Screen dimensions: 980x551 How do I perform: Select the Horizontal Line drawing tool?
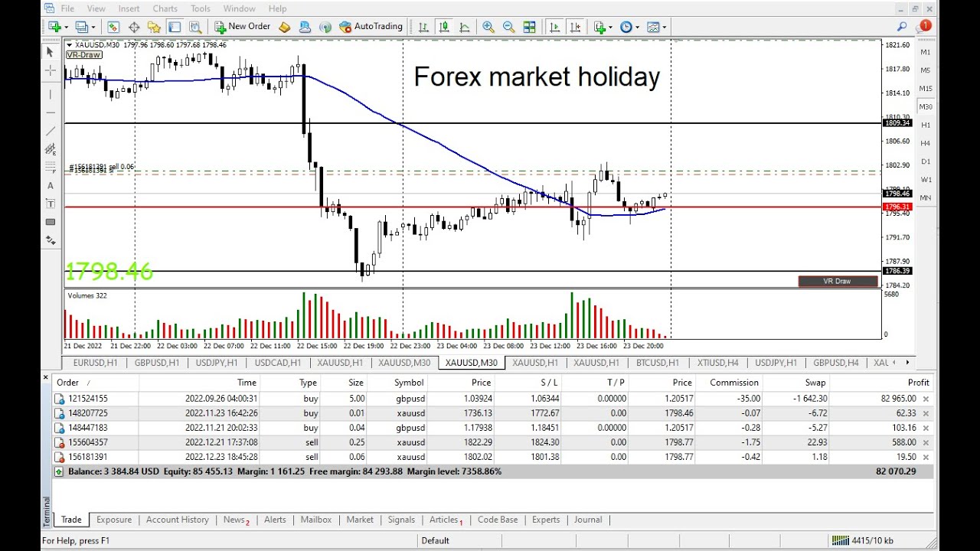point(51,112)
